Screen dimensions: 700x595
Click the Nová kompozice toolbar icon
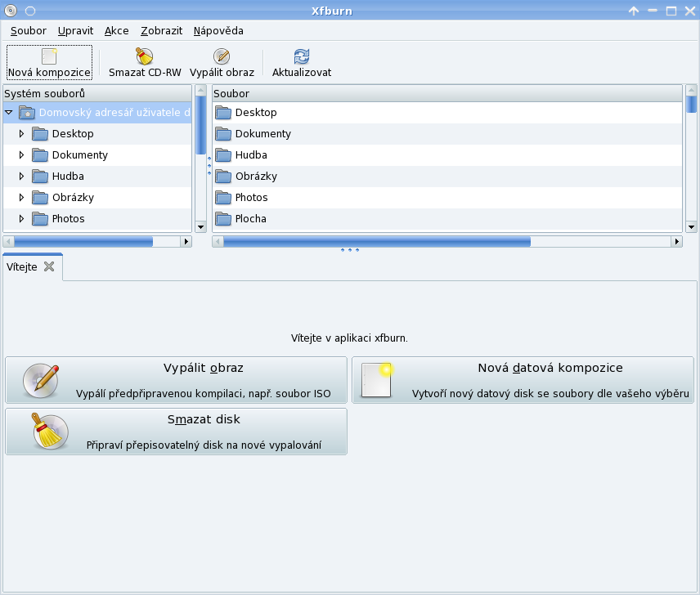pos(49,56)
